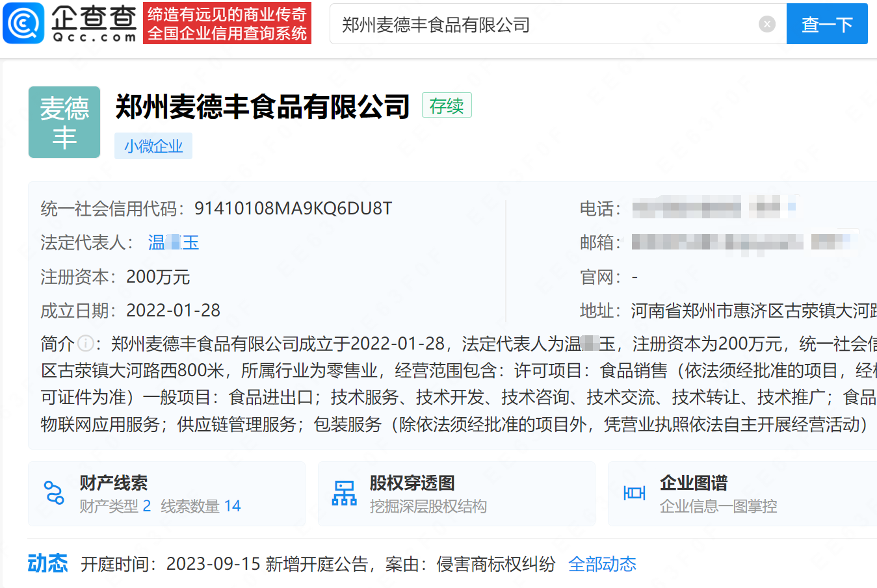877x588 pixels.
Task: Open the 股权穿透图 card
Action: coord(456,494)
